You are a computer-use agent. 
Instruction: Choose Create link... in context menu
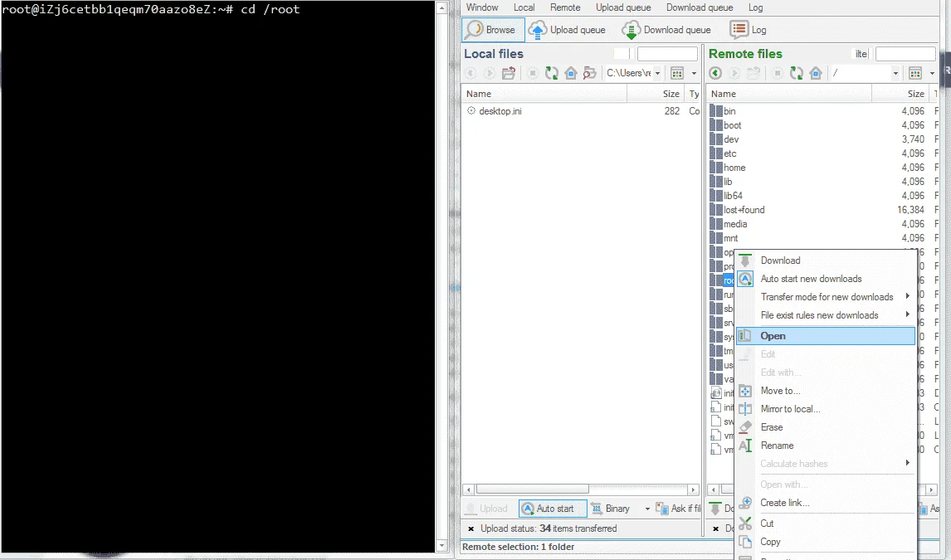click(825, 503)
